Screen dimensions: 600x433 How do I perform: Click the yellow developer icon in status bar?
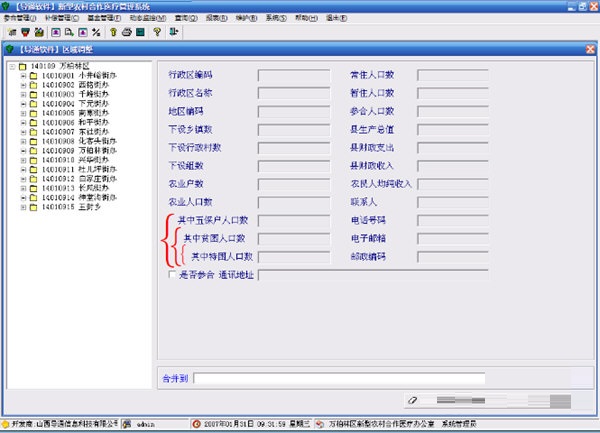tap(5, 424)
